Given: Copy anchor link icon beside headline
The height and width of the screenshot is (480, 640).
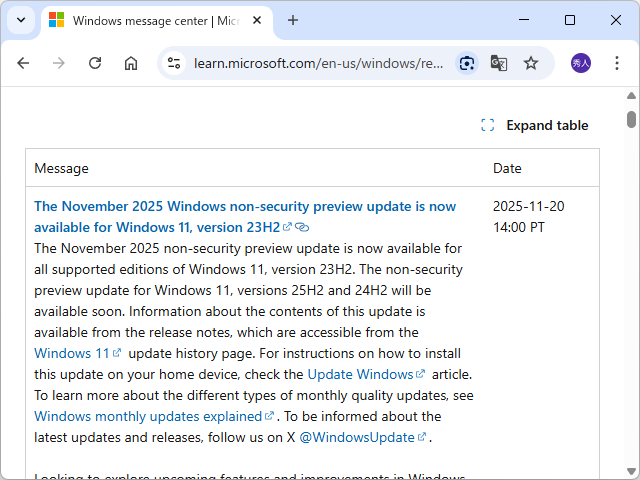Looking at the screenshot, I should click(x=302, y=228).
